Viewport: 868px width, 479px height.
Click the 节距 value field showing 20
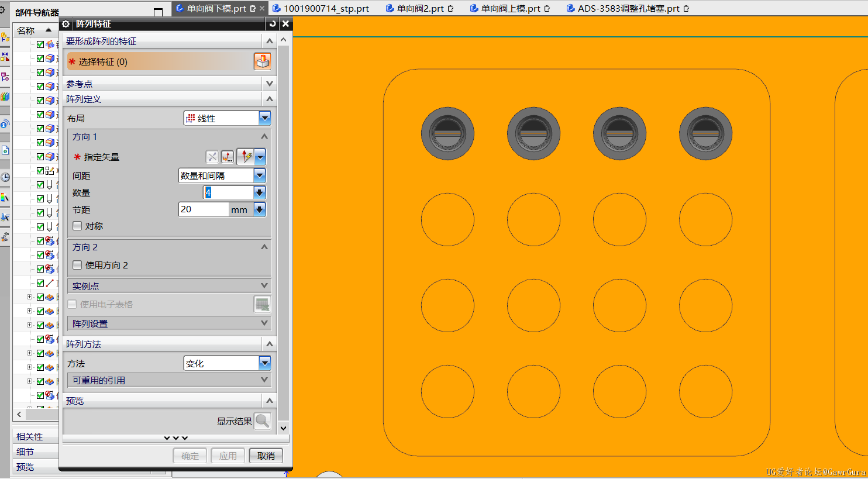[203, 209]
